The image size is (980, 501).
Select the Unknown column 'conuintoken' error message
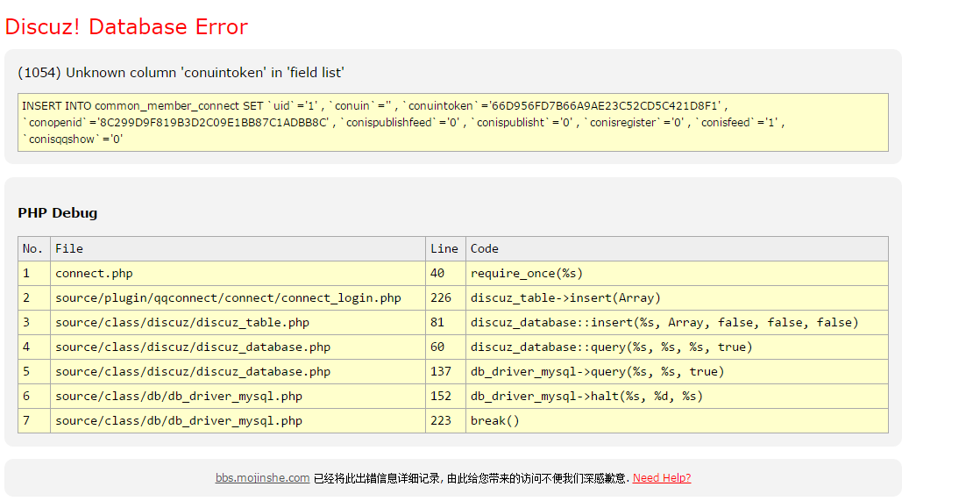[181, 73]
